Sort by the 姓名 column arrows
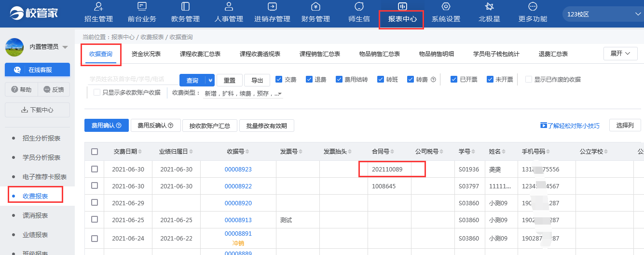Screen dimensions: 644x255 504,152
